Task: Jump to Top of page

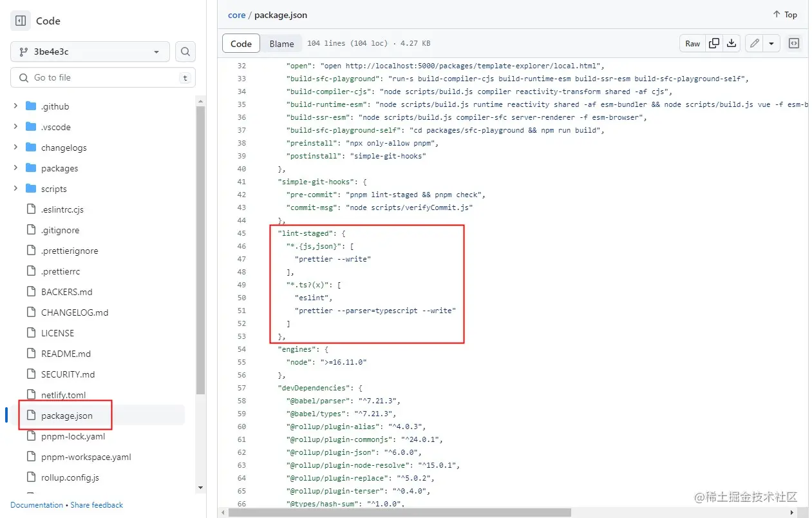Action: tap(785, 15)
